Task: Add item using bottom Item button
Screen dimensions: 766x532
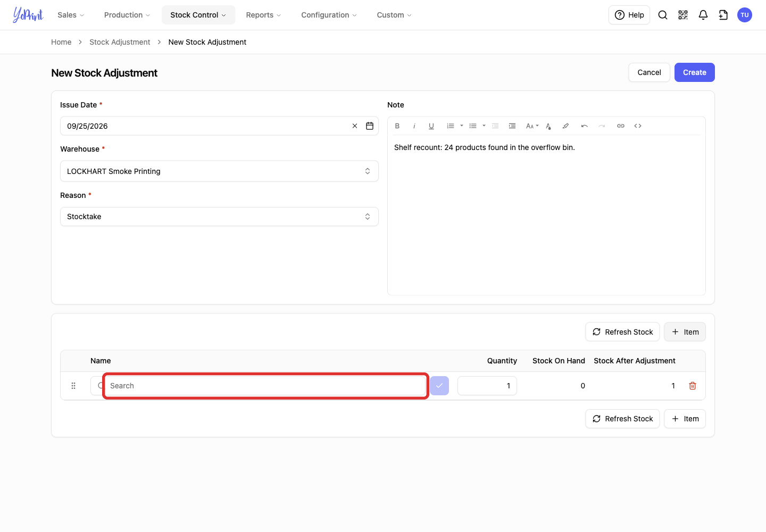Action: coord(685,419)
